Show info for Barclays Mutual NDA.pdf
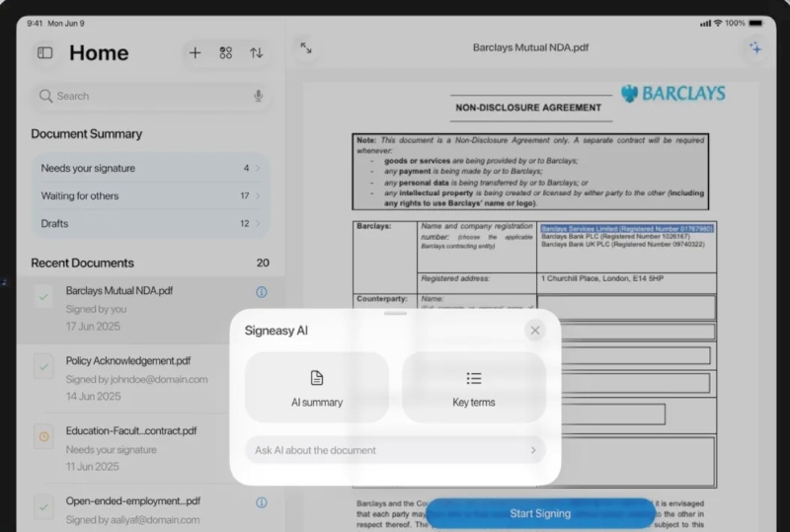790x532 pixels. pyautogui.click(x=262, y=292)
